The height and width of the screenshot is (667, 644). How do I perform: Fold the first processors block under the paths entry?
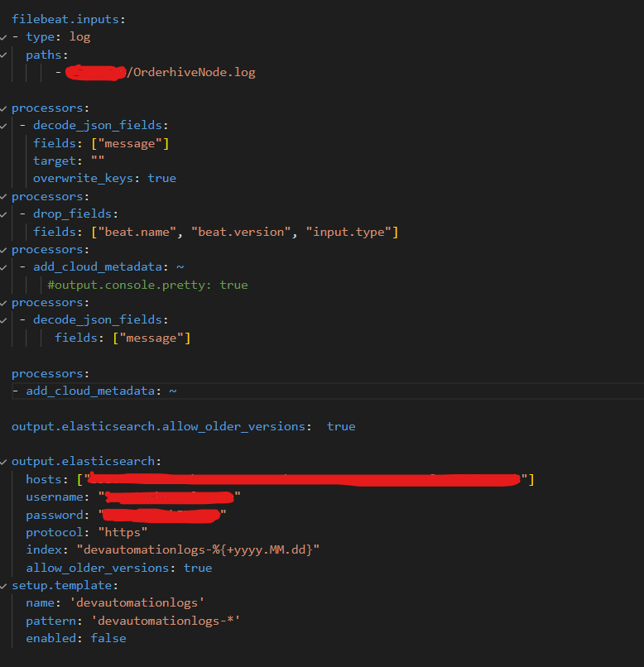(3, 108)
